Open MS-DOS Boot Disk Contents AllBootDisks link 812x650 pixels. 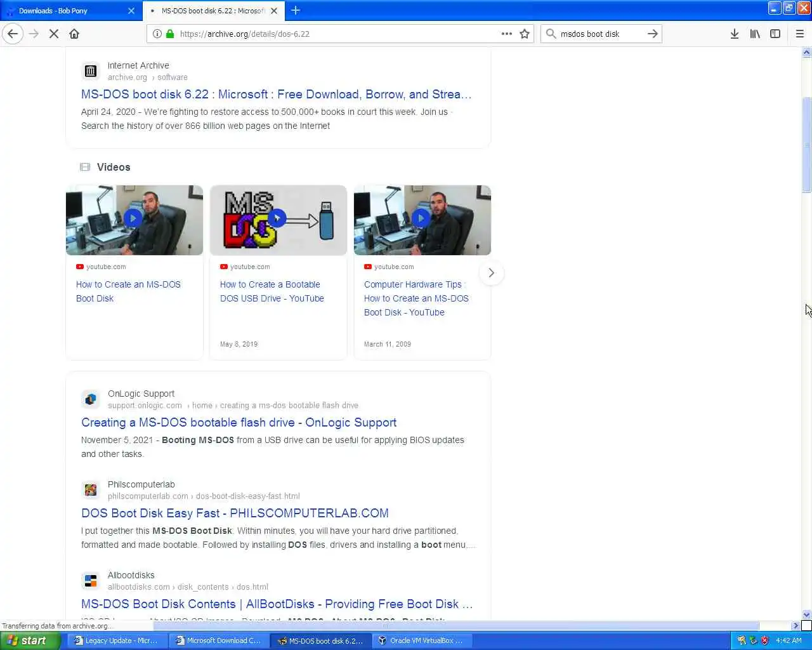[x=277, y=604]
